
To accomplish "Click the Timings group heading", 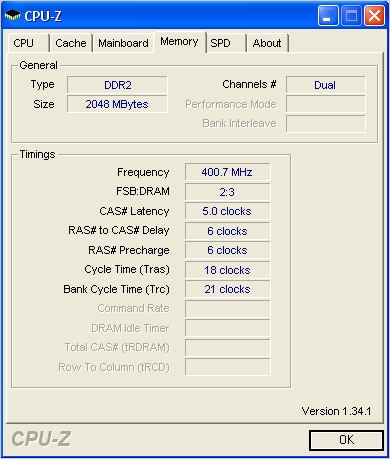I will coord(37,154).
